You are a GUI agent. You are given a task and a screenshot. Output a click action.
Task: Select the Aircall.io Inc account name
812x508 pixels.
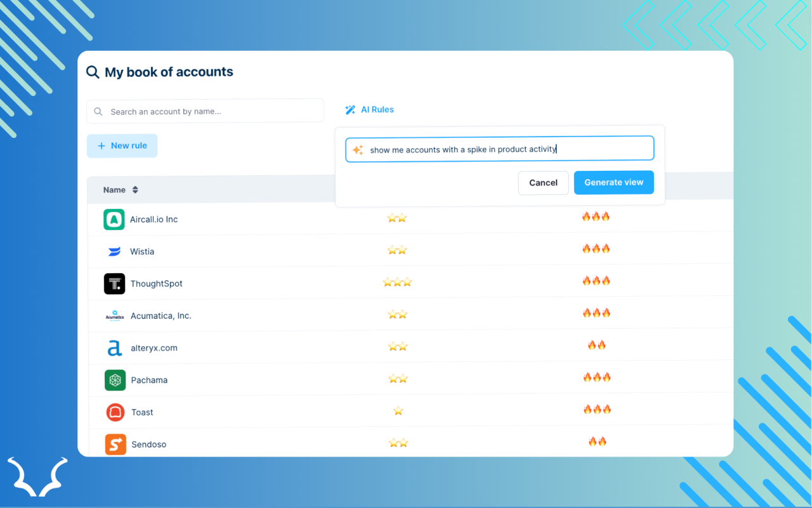click(154, 220)
